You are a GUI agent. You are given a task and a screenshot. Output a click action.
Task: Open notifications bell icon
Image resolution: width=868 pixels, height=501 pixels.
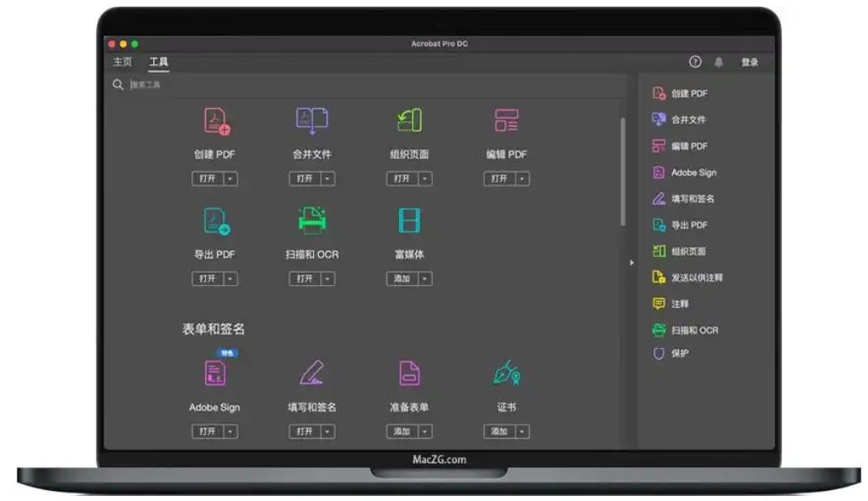click(718, 62)
